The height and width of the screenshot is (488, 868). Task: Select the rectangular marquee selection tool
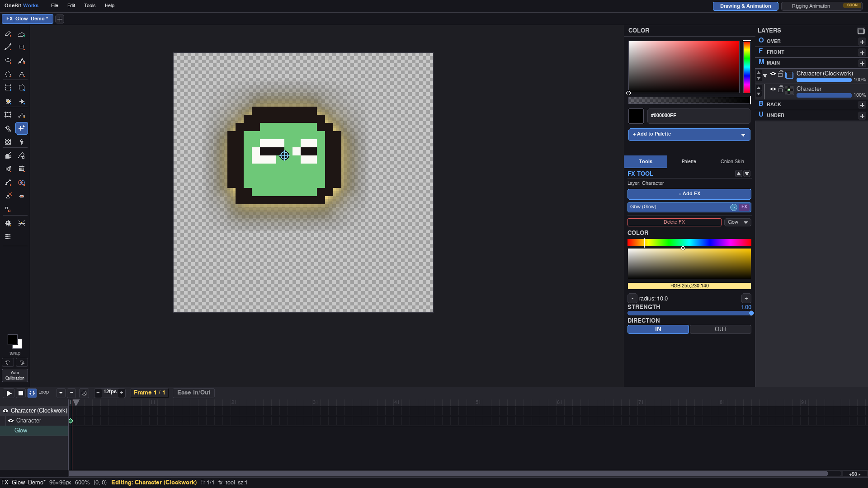tap(8, 88)
